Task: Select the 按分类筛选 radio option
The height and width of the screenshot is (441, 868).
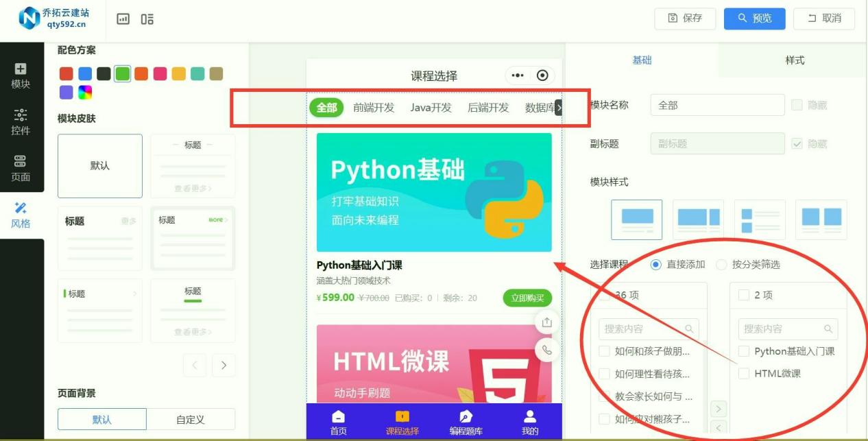Action: click(721, 265)
